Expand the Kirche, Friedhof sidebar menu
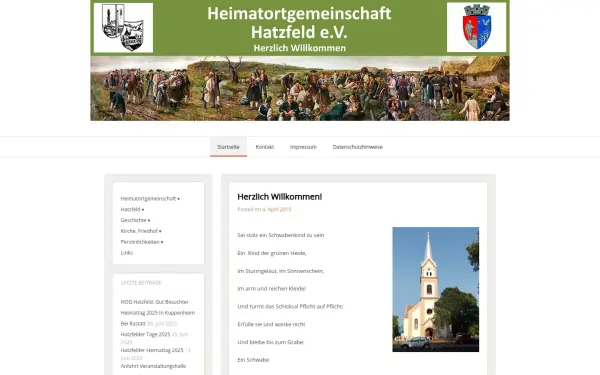600x375 pixels. 141,231
